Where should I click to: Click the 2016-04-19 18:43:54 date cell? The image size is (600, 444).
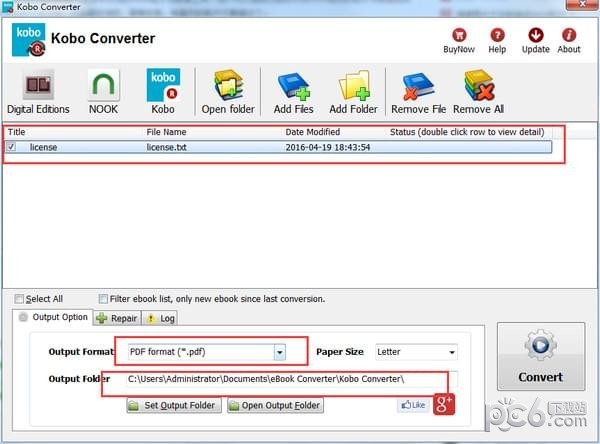(x=328, y=147)
